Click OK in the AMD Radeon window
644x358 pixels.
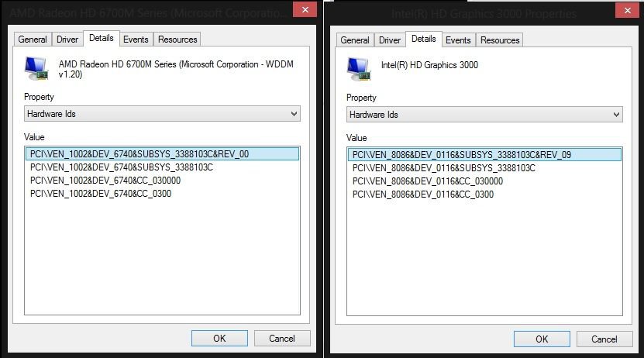click(220, 339)
